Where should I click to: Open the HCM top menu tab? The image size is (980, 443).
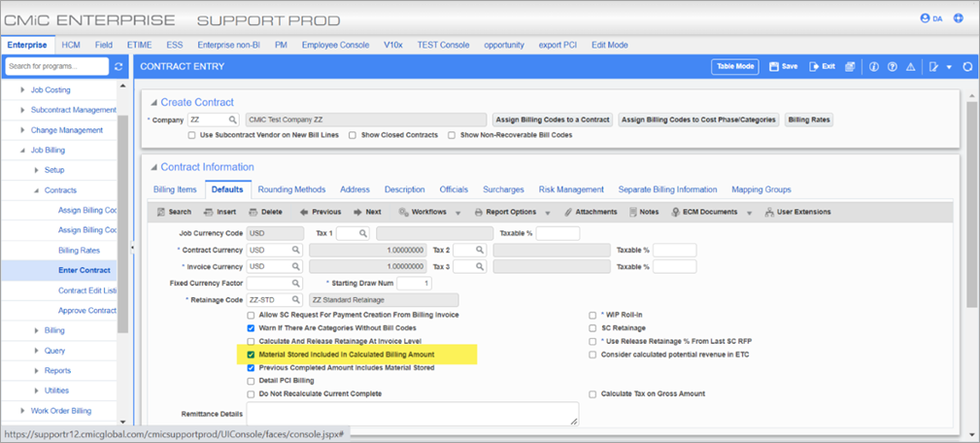[x=71, y=45]
